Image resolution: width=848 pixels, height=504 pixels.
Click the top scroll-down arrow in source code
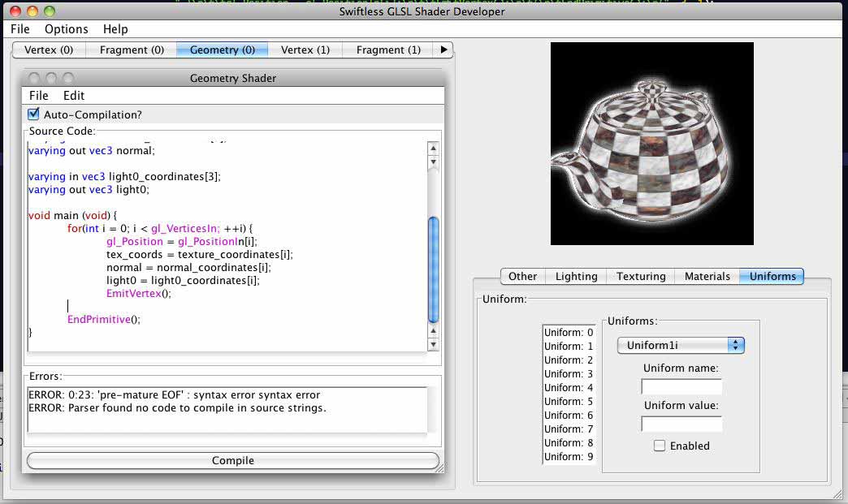pos(433,162)
